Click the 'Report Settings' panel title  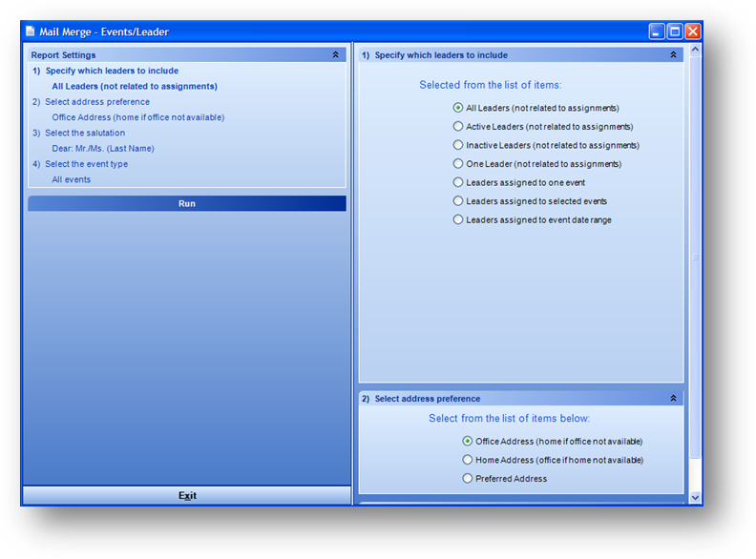click(x=63, y=55)
